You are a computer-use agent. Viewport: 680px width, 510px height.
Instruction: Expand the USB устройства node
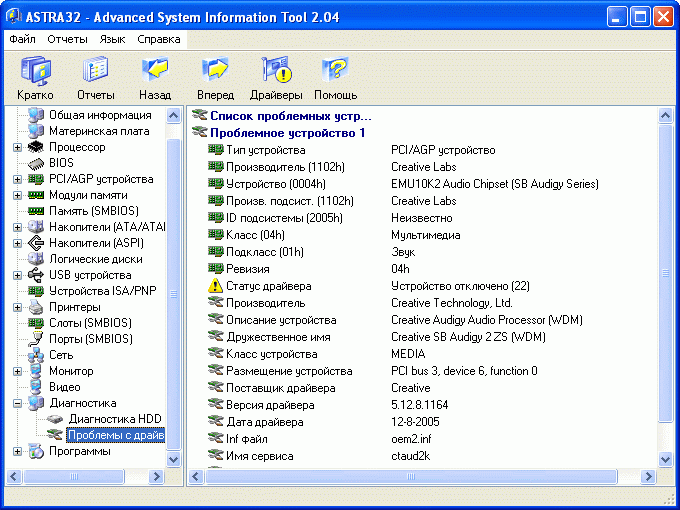click(17, 275)
